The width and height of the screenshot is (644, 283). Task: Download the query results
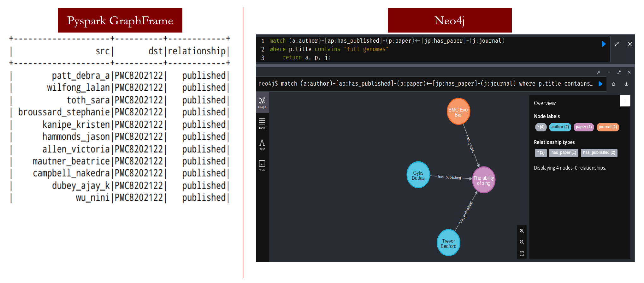click(x=626, y=84)
